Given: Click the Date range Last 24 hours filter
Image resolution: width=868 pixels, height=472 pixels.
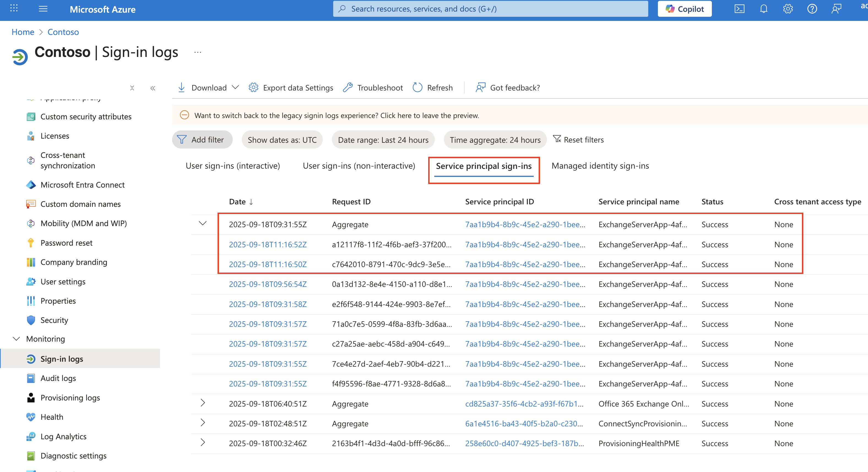Looking at the screenshot, I should 383,140.
